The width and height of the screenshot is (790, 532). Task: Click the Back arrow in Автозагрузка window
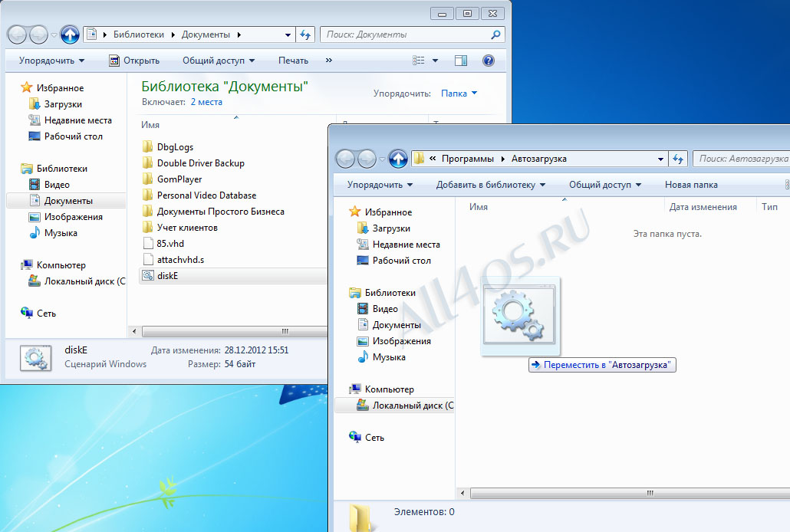(x=346, y=159)
